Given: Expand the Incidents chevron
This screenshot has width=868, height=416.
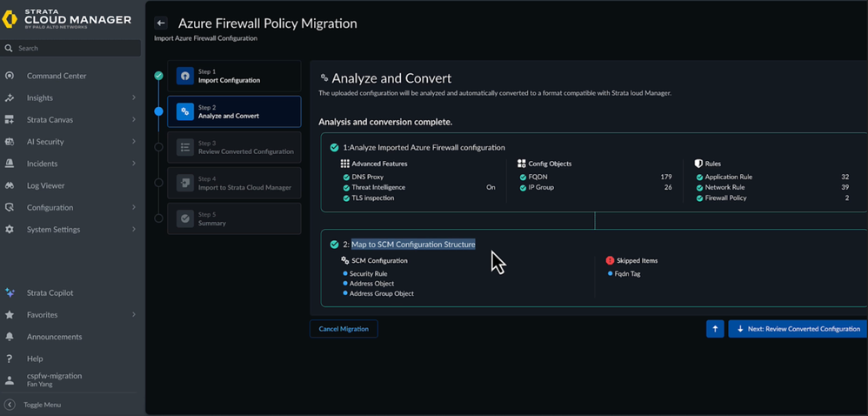Looking at the screenshot, I should tap(134, 164).
